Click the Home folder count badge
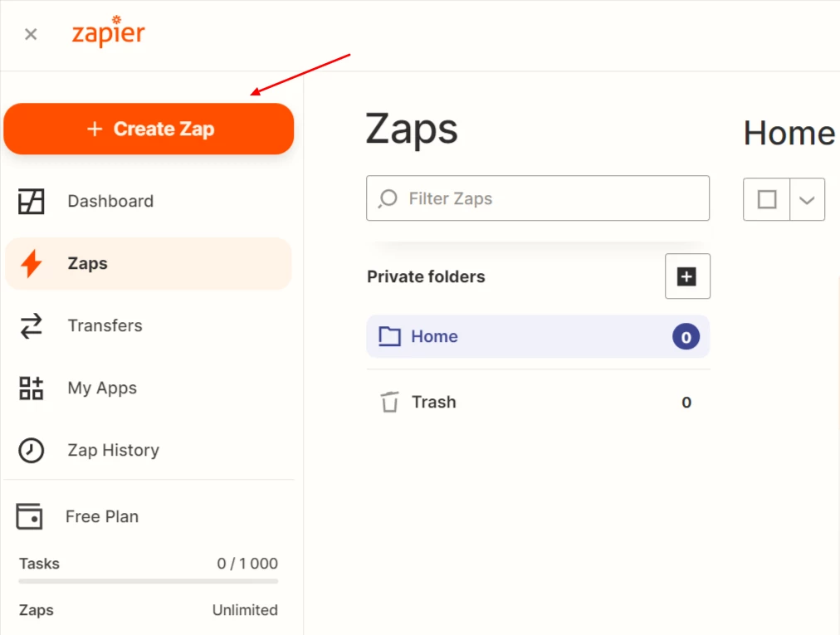 coord(686,337)
